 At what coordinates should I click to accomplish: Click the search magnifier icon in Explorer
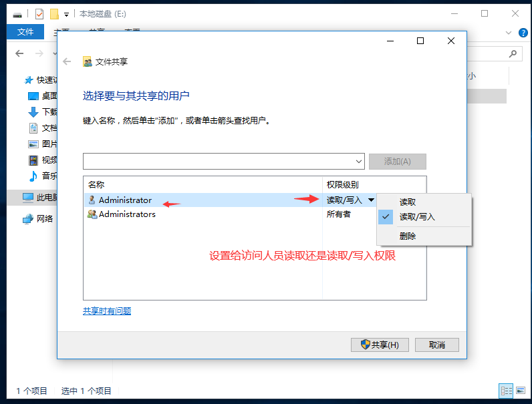[513, 53]
